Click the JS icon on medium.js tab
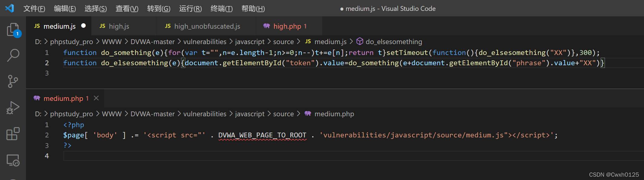644x180 pixels. [x=37, y=26]
